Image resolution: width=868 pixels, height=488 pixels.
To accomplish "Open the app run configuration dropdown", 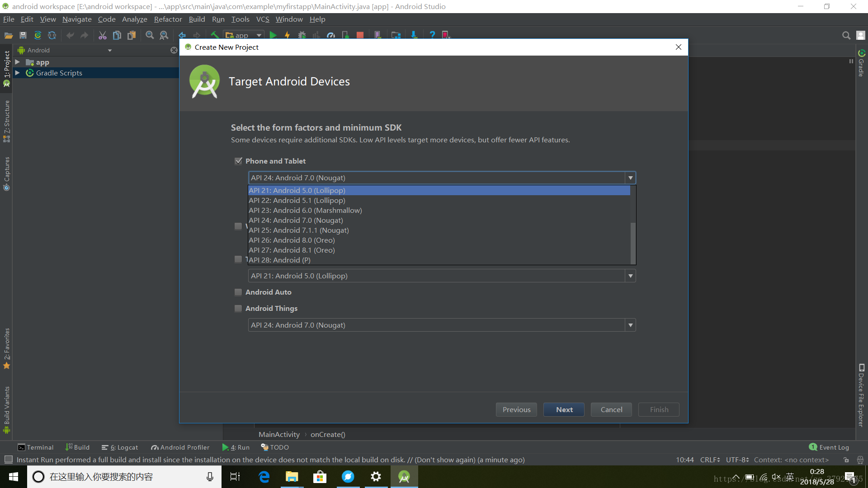I will click(x=244, y=35).
